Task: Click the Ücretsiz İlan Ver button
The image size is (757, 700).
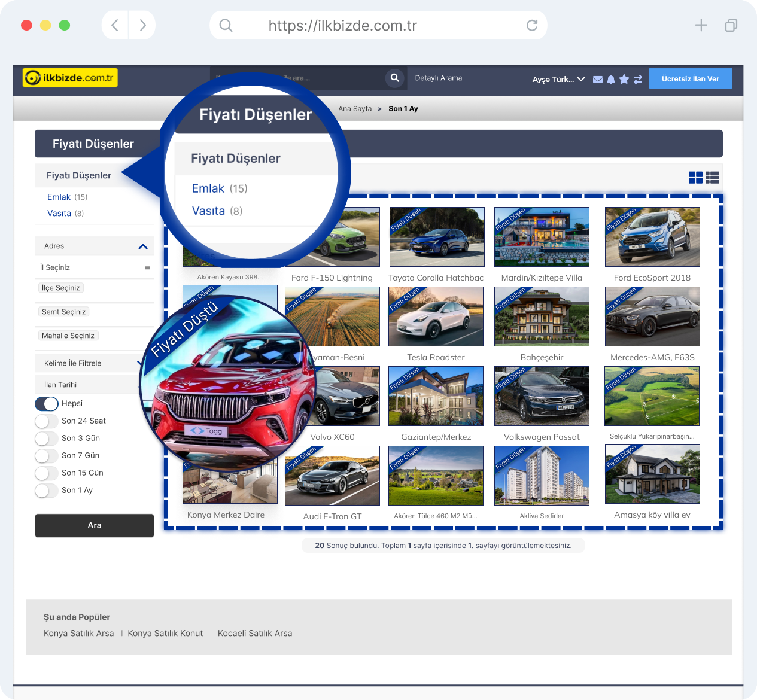Action: tap(691, 78)
